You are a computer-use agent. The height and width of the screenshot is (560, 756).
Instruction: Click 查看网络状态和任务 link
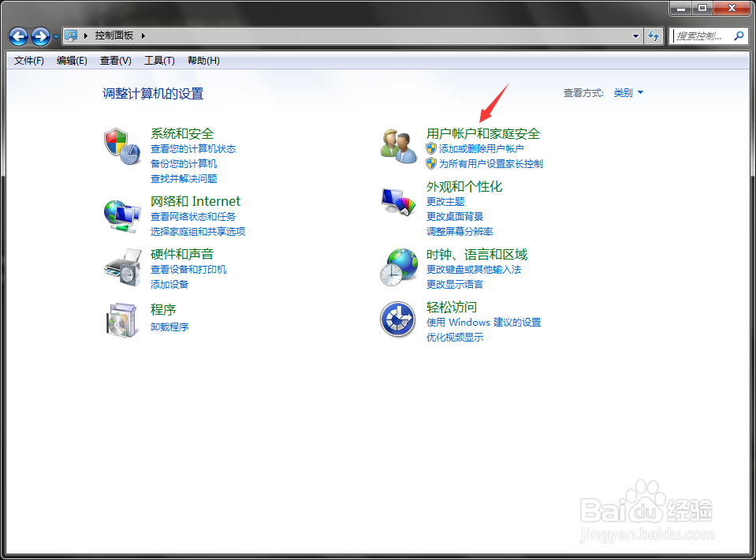pyautogui.click(x=193, y=217)
